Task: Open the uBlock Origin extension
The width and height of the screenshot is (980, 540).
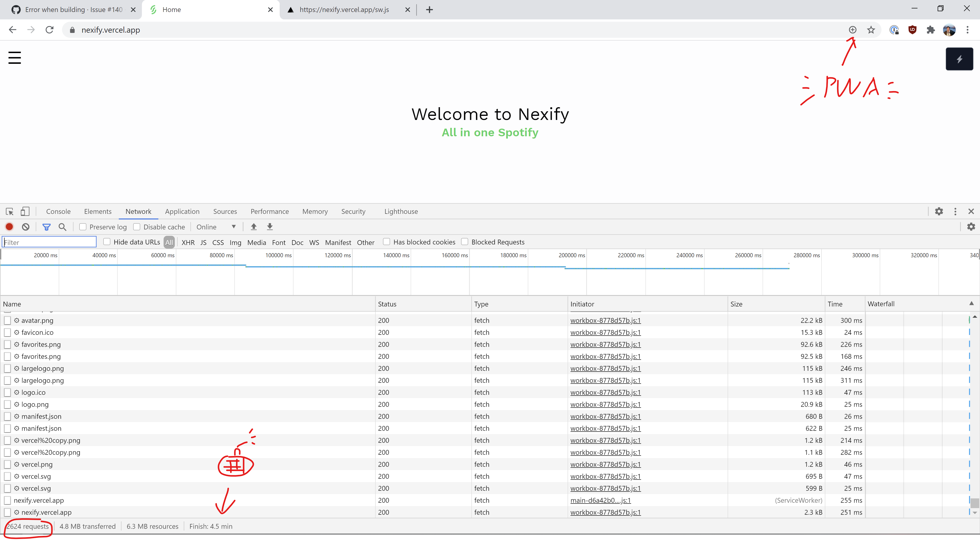Action: (x=913, y=30)
